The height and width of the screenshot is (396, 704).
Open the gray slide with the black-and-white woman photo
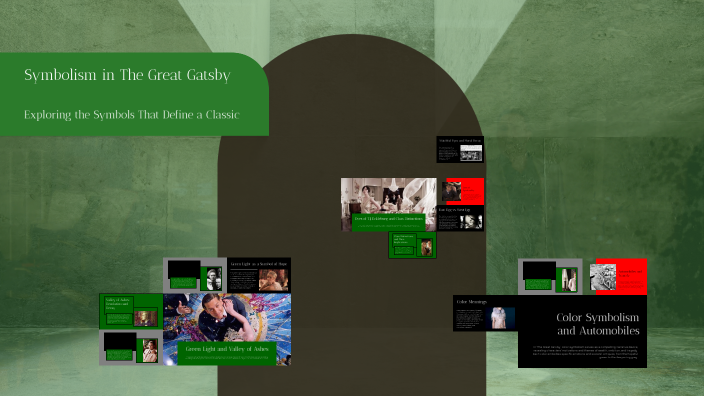(x=195, y=275)
